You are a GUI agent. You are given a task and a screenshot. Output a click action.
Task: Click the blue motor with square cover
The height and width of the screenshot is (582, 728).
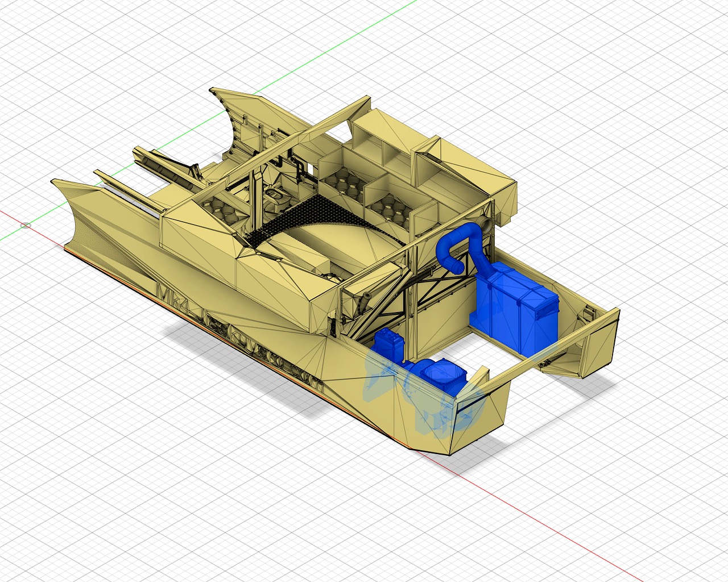(x=441, y=374)
